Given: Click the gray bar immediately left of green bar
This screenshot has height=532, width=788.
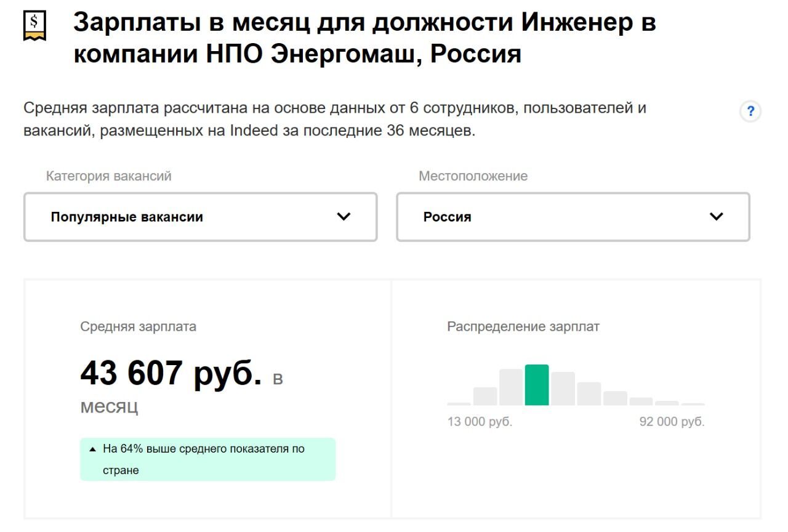Looking at the screenshot, I should [511, 387].
